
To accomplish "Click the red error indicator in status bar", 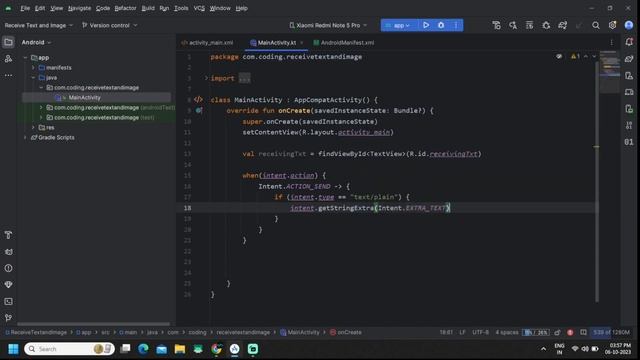I will (x=570, y=332).
